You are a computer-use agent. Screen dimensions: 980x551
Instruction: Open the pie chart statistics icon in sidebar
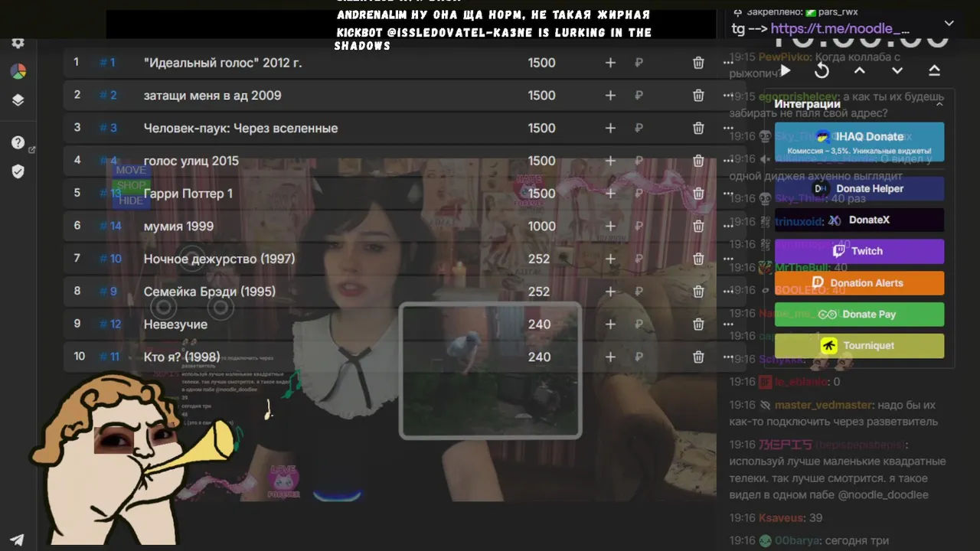(x=18, y=71)
